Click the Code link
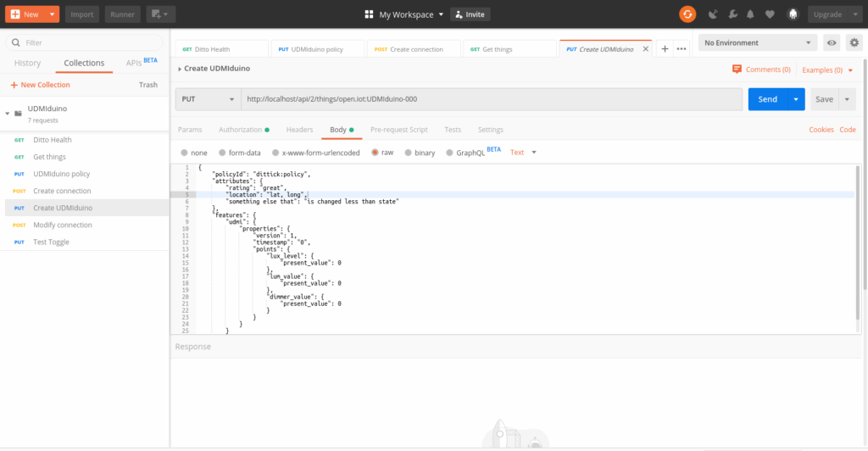Screen dimensions: 868x451 (x=848, y=130)
